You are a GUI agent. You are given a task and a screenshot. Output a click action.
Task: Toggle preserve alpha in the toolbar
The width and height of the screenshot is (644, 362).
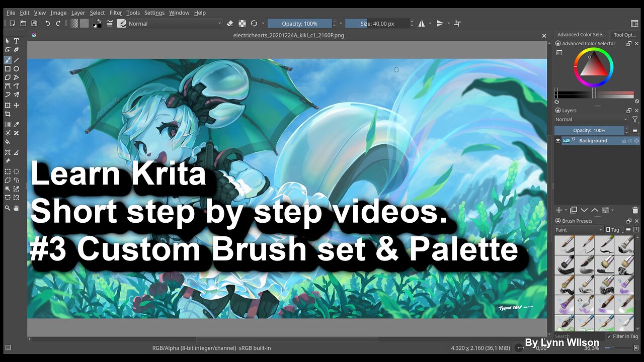pyautogui.click(x=242, y=23)
